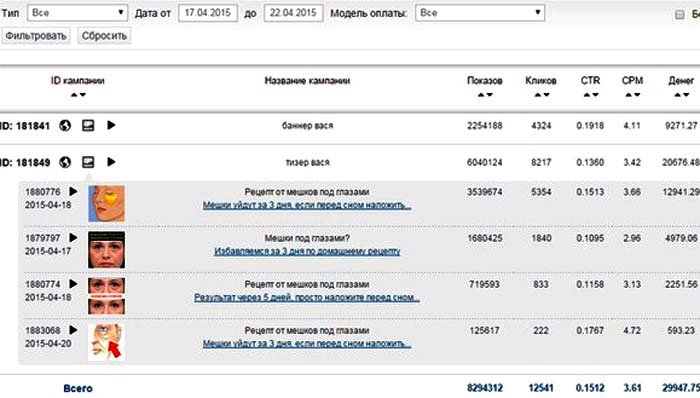
Task: Open link Результат через 5 дней
Action: [x=307, y=297]
